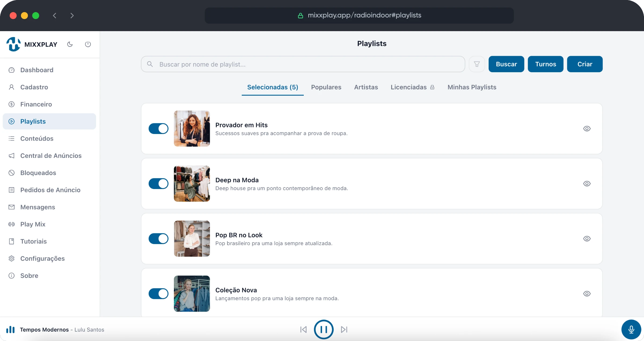View Provador em Hits details eye icon

587,129
